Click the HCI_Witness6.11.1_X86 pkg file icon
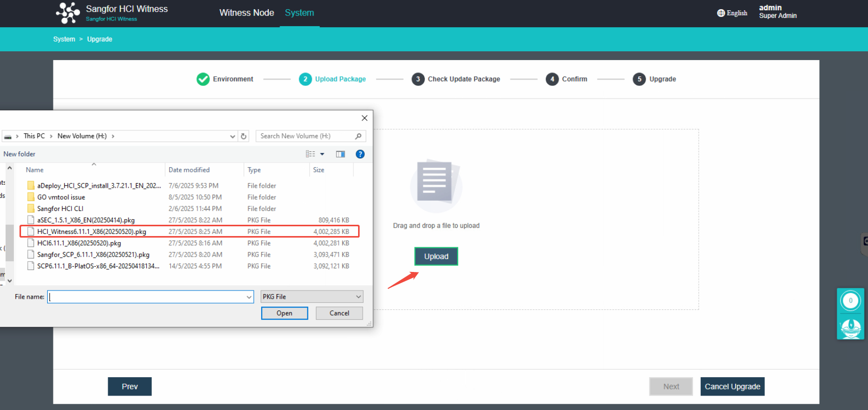This screenshot has width=868, height=410. click(x=31, y=231)
